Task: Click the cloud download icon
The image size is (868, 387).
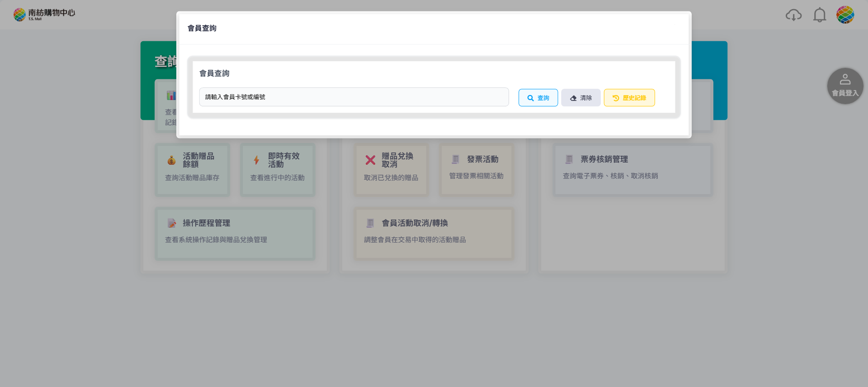Action: [793, 15]
